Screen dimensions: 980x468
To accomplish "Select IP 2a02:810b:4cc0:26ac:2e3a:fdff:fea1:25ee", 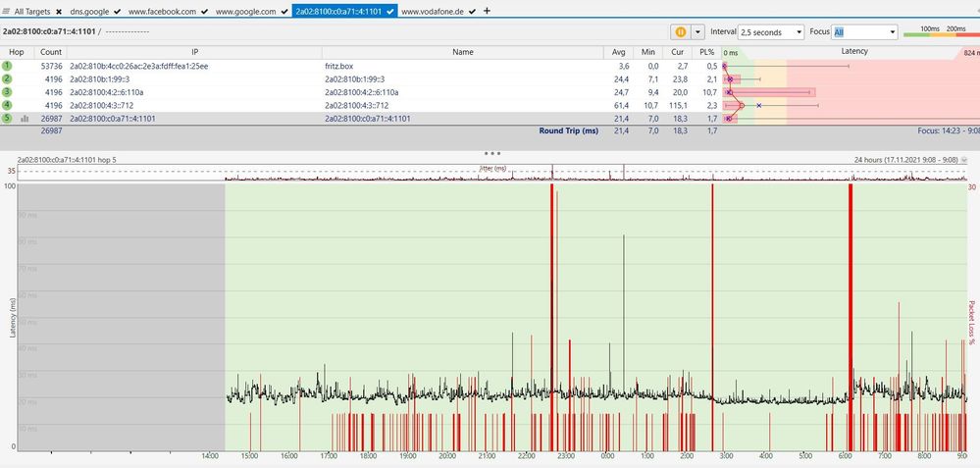I will click(x=138, y=66).
